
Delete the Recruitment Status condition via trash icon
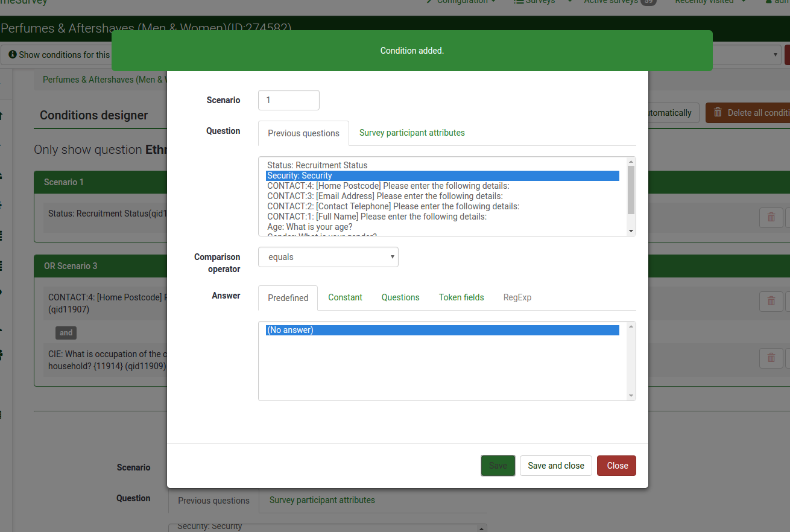(x=771, y=217)
